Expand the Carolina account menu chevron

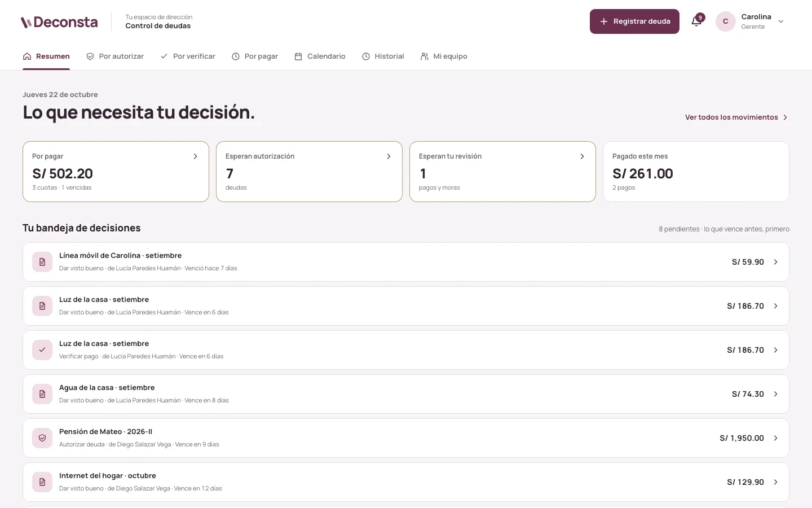pos(781,21)
